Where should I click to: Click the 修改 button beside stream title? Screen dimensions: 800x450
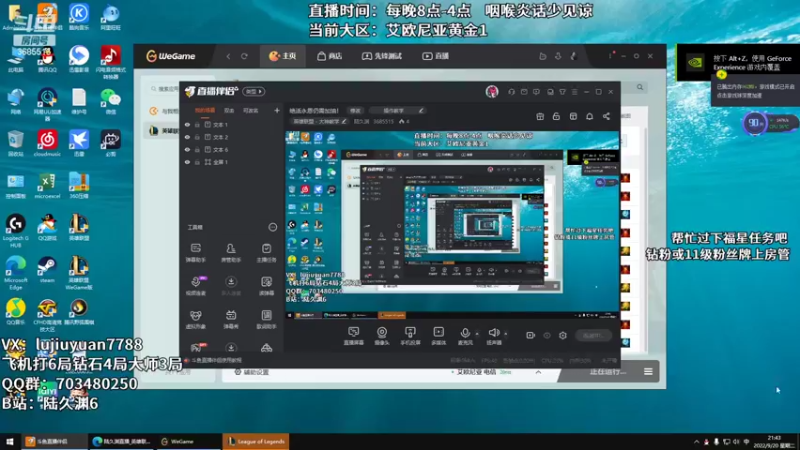[x=355, y=110]
